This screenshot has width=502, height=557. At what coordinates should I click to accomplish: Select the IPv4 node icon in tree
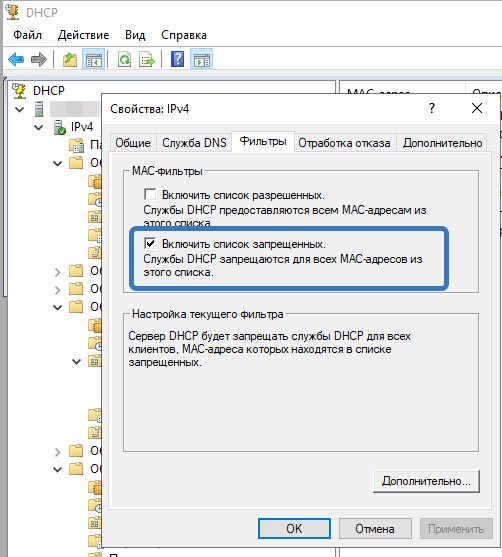[59, 127]
